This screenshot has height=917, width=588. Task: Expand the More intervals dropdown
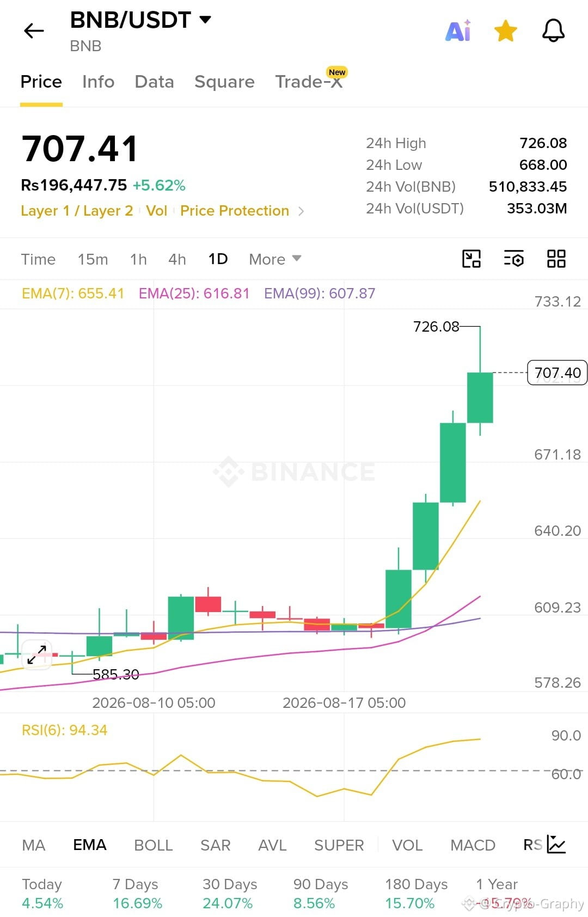pyautogui.click(x=275, y=259)
